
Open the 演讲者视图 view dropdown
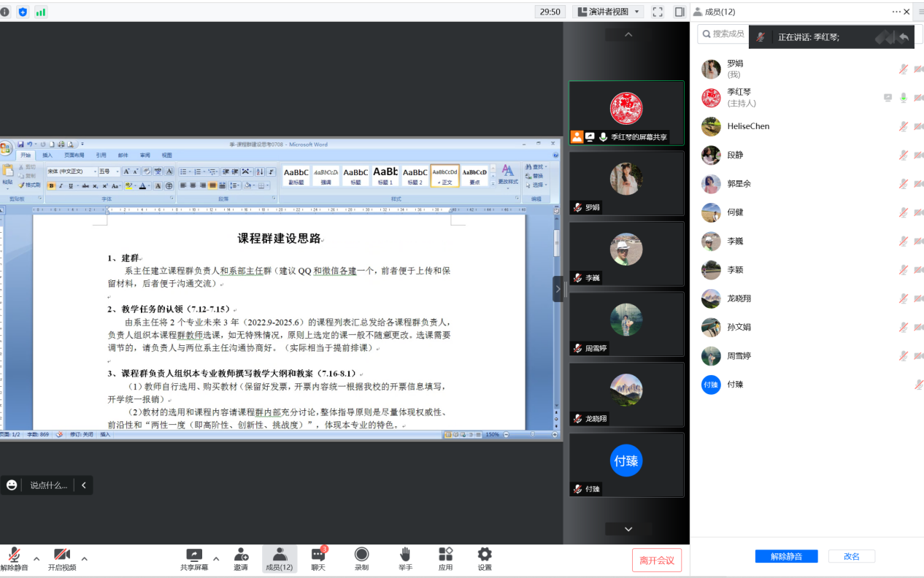pyautogui.click(x=608, y=12)
